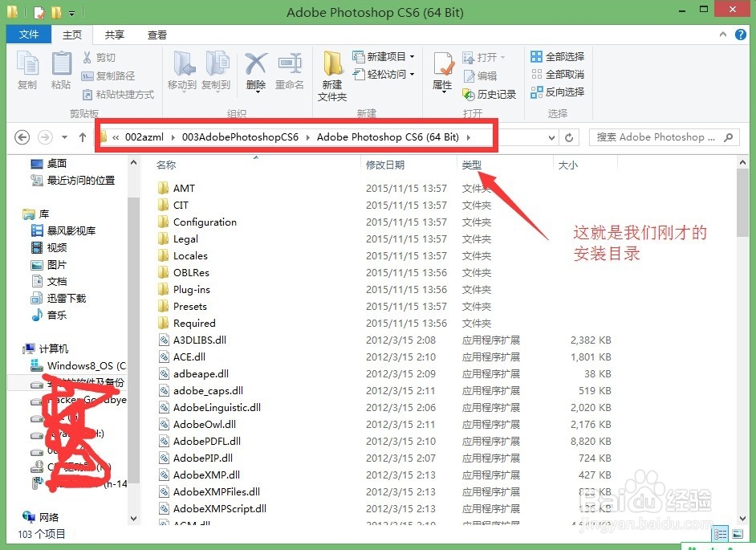Collapse the ribbon with the chevron

click(723, 35)
